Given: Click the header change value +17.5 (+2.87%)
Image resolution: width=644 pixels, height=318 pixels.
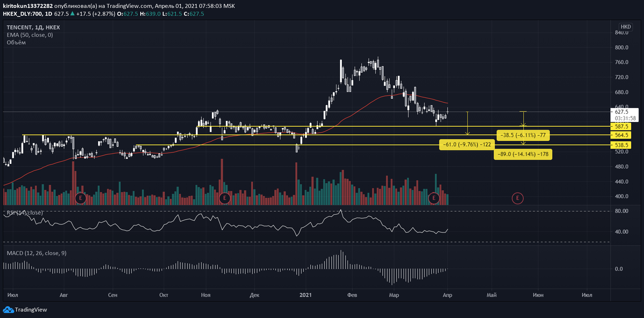Looking at the screenshot, I should click(x=97, y=13).
